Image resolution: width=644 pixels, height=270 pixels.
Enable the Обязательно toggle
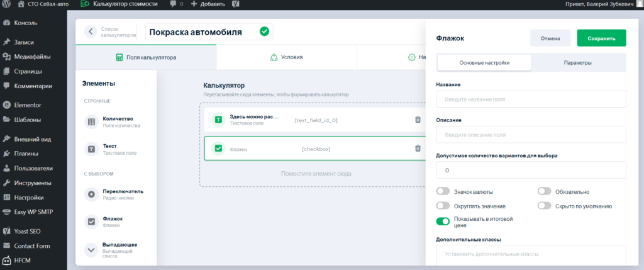(544, 191)
